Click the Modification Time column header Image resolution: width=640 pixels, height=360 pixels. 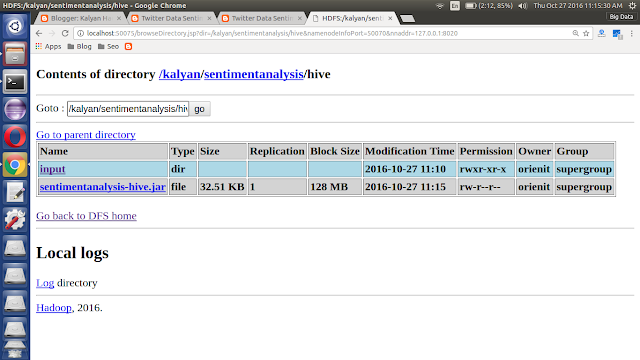coord(410,151)
